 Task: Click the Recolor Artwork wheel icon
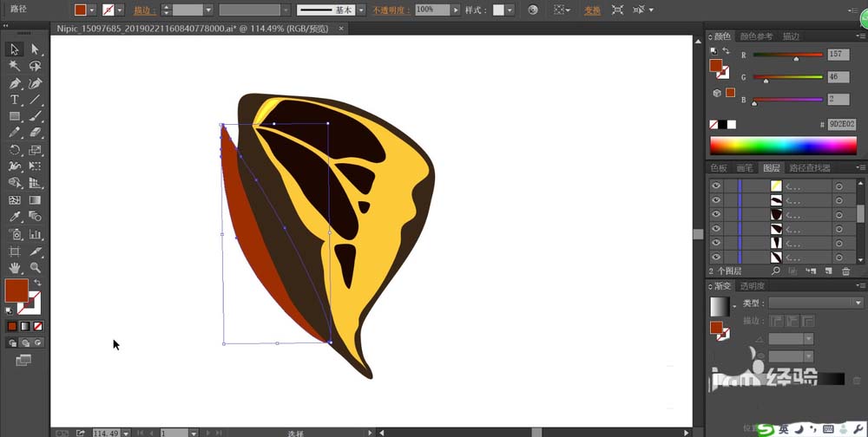[533, 10]
